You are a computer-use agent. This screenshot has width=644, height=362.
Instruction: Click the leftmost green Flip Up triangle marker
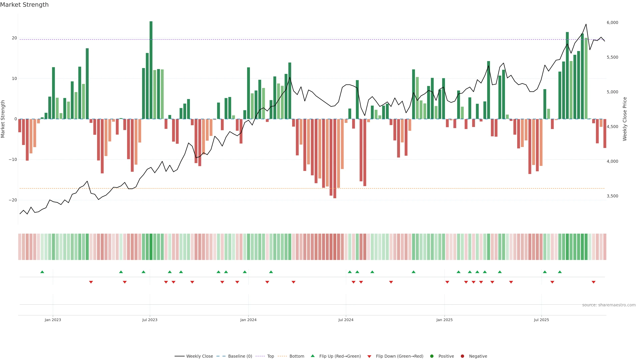42,272
